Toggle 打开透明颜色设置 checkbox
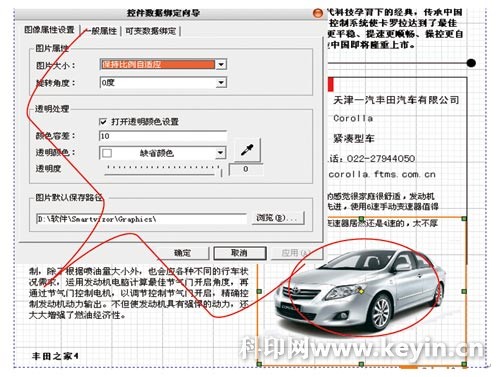Viewport: 500px width, 377px height. pyautogui.click(x=103, y=122)
